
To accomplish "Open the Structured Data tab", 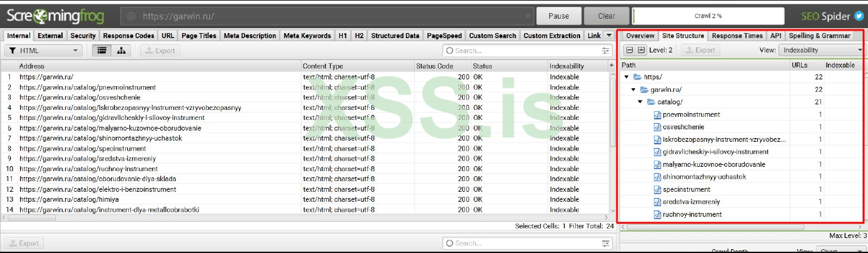I will [x=395, y=36].
